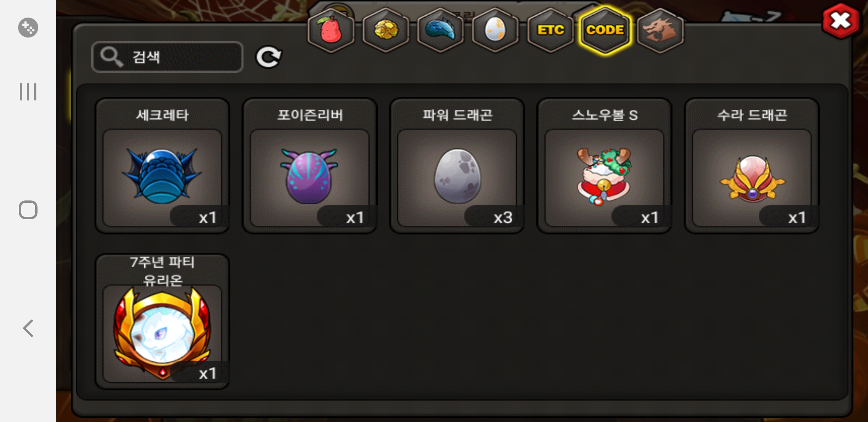Open the red fruit food category tab

[331, 30]
